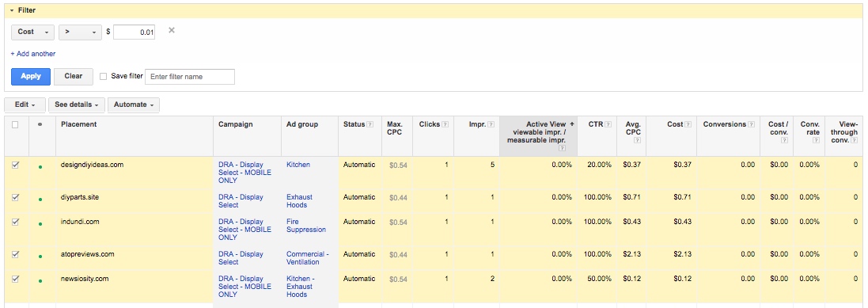The width and height of the screenshot is (868, 308).
Task: Open the Kitchen ad group link
Action: tap(298, 165)
